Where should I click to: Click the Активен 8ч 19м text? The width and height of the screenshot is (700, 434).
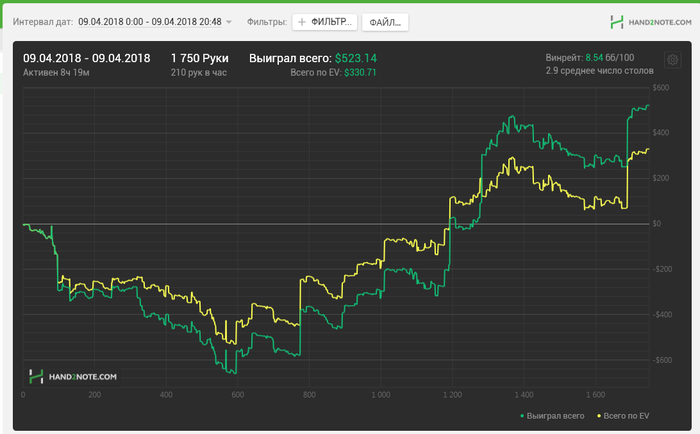(x=56, y=72)
